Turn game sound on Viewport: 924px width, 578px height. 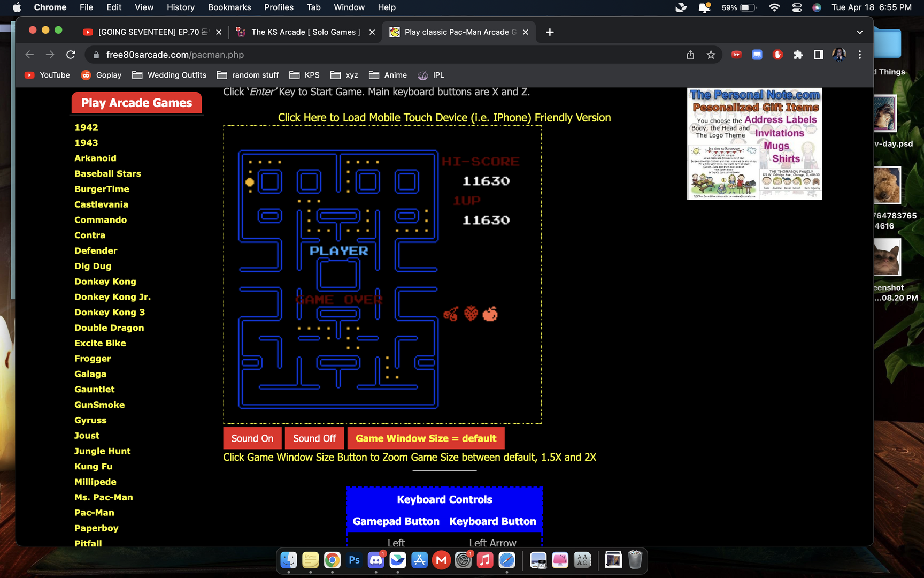click(252, 438)
